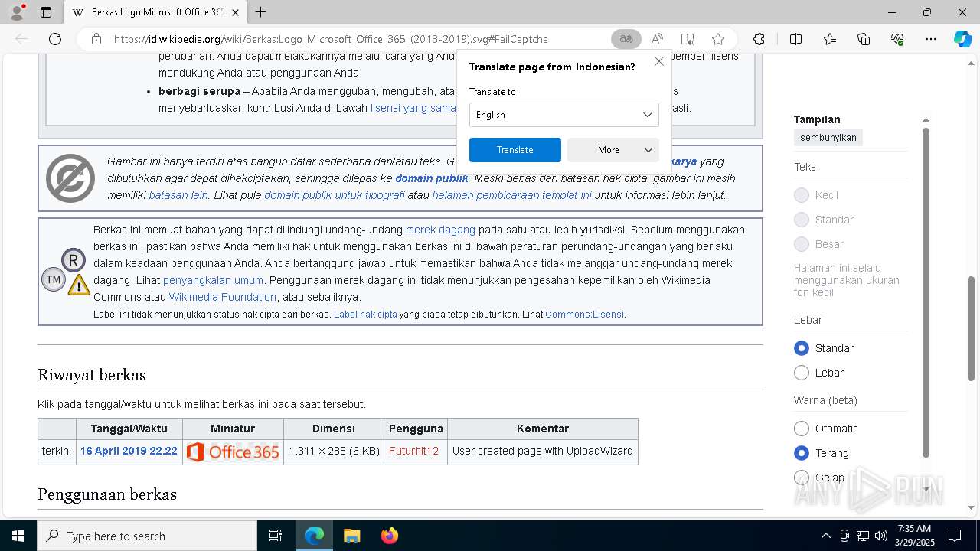Open the Collections icon
The image size is (980, 551).
(864, 39)
